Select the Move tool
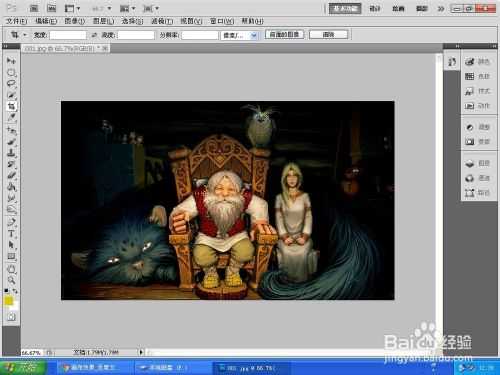Image resolution: width=500 pixels, height=375 pixels. 12,61
